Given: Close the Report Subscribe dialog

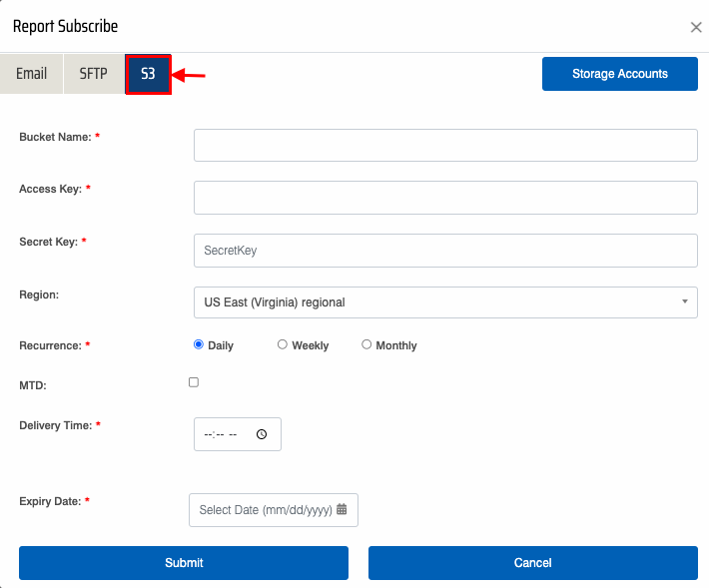Looking at the screenshot, I should pyautogui.click(x=696, y=27).
